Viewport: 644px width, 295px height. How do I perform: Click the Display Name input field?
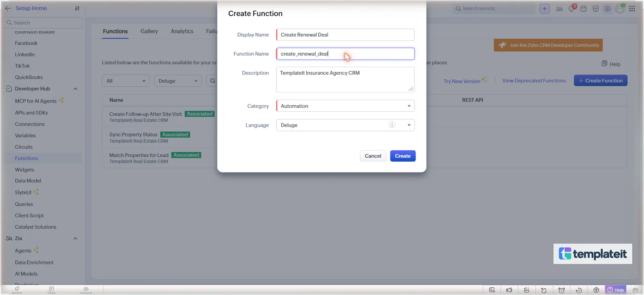pyautogui.click(x=345, y=35)
